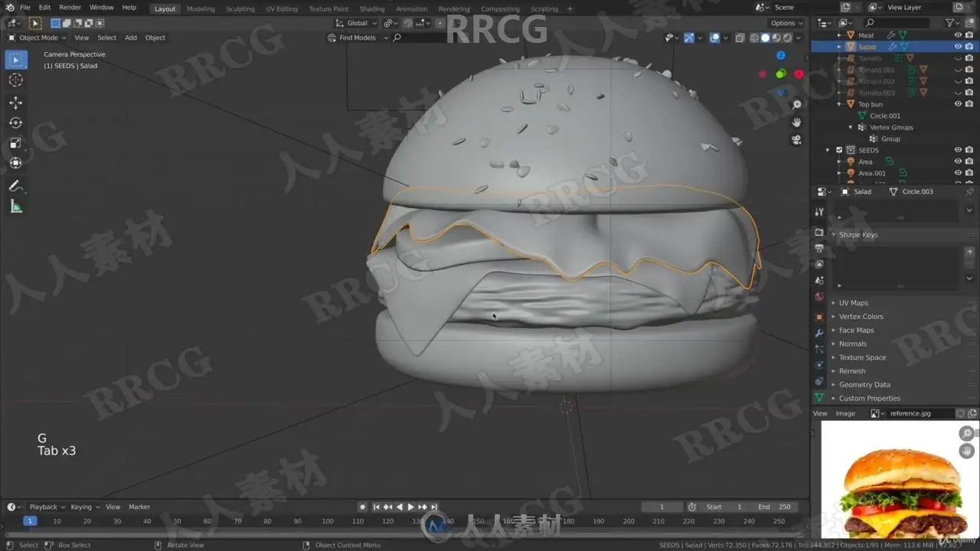Click the End frame 250 field

pyautogui.click(x=774, y=507)
